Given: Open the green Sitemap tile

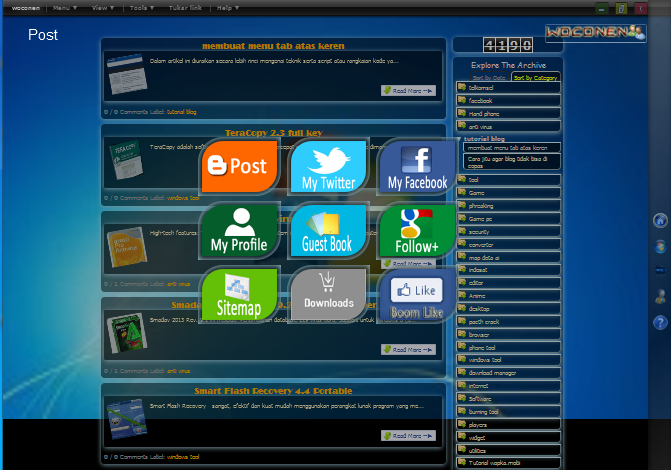Looking at the screenshot, I should pos(240,294).
